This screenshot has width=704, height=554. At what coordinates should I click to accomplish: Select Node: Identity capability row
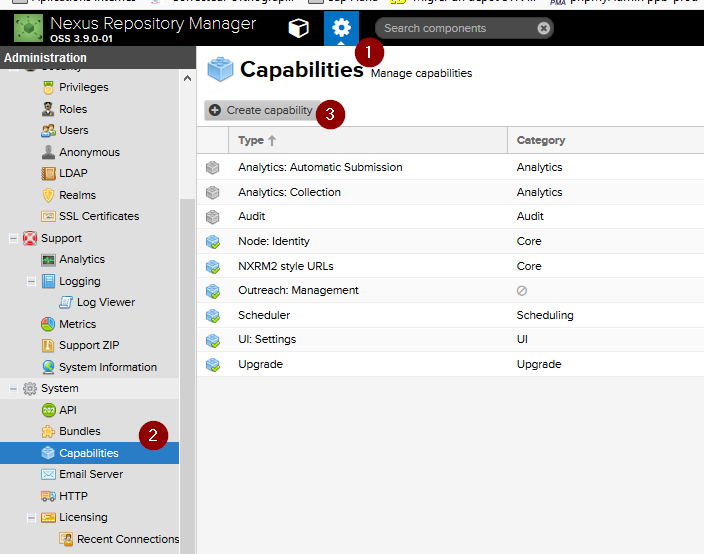pos(450,242)
